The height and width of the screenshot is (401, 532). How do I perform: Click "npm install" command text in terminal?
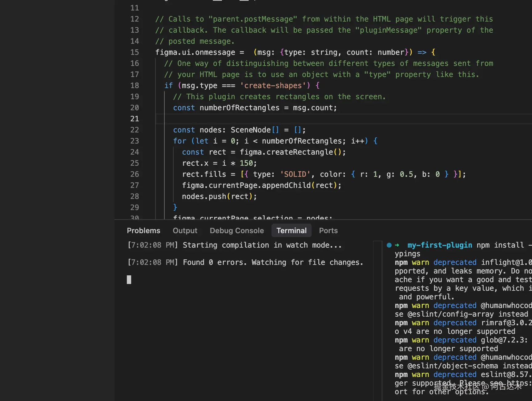point(500,245)
